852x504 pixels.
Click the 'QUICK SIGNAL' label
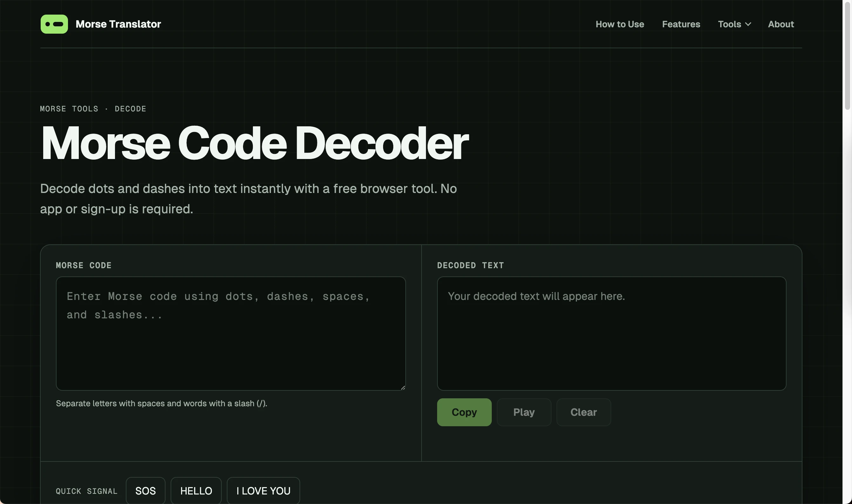tap(87, 491)
